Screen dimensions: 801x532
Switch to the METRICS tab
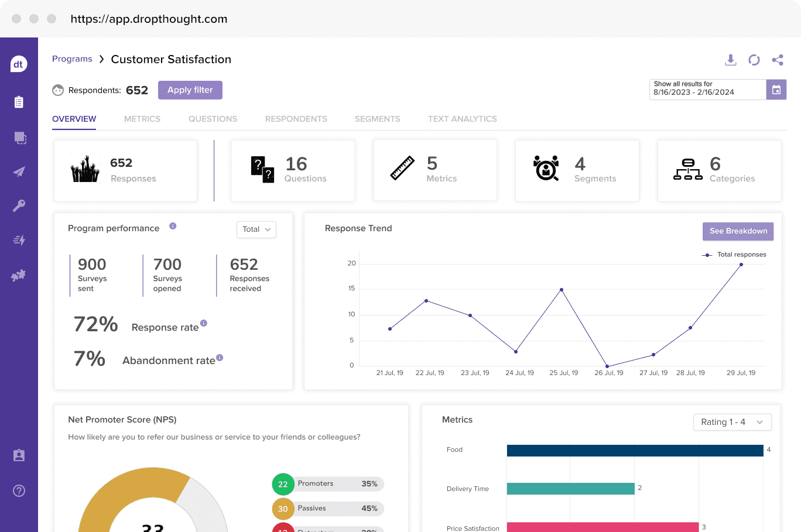[x=142, y=119]
